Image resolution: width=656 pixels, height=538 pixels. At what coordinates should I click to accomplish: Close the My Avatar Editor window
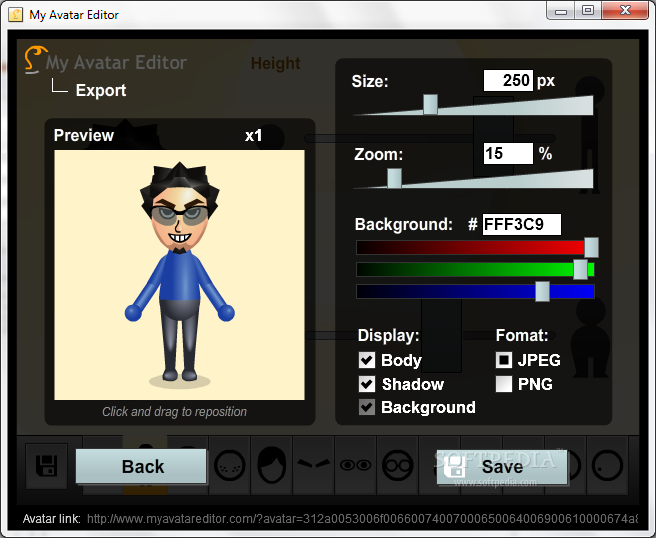625,10
